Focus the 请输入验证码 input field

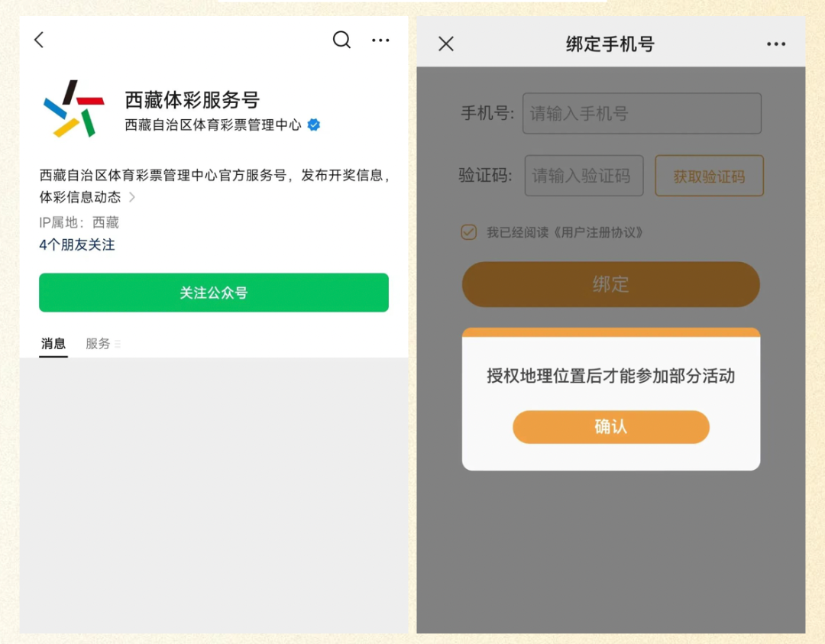pyautogui.click(x=584, y=176)
